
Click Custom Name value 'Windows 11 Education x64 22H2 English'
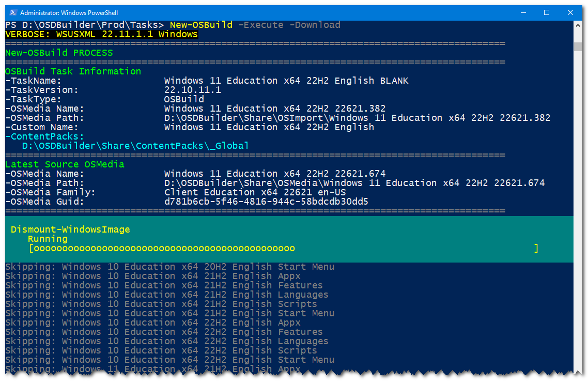[269, 127]
